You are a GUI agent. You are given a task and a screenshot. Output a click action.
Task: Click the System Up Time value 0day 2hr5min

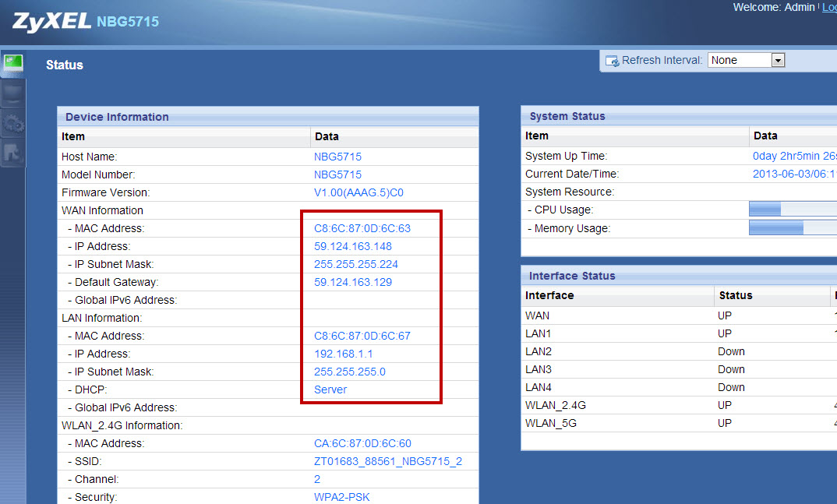[794, 156]
